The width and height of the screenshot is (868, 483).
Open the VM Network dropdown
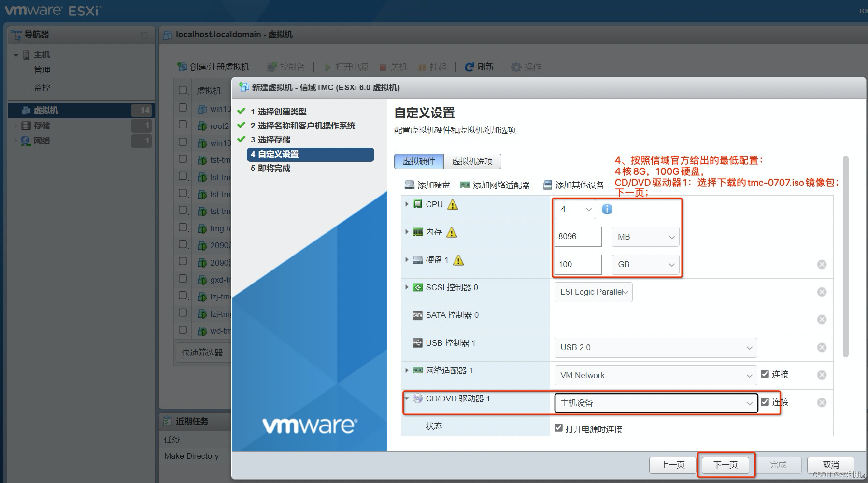pyautogui.click(x=655, y=375)
